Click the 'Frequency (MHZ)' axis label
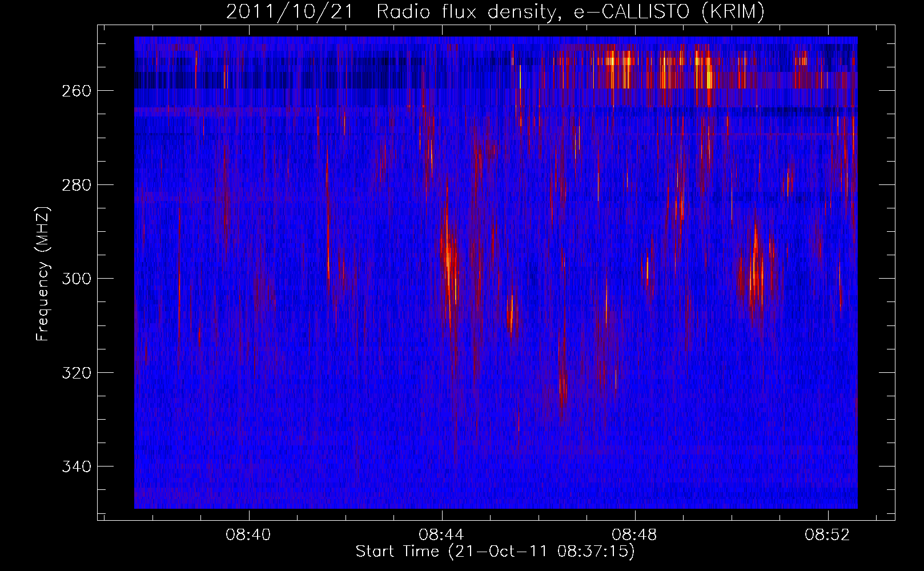924x571 pixels. point(43,274)
